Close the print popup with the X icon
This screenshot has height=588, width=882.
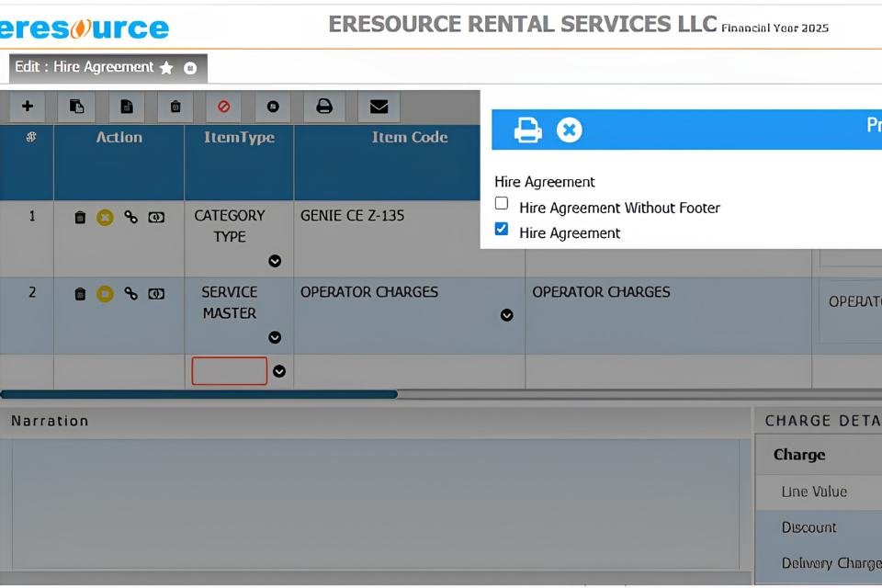(x=570, y=130)
